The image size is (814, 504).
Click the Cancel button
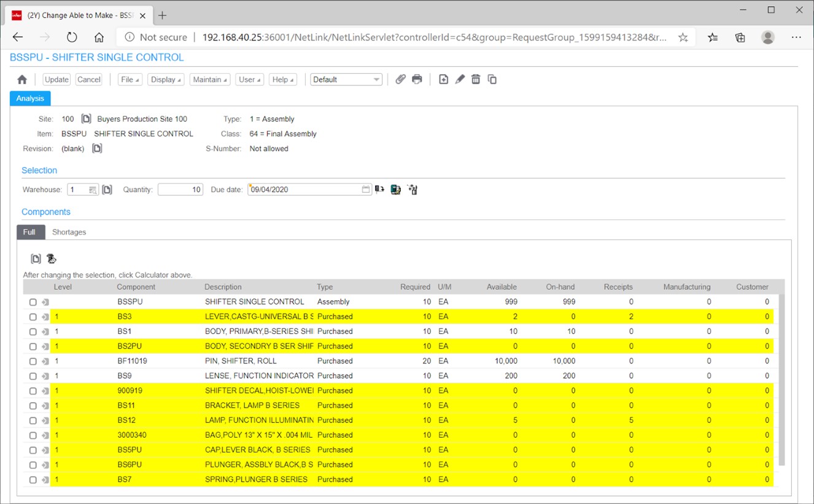click(x=89, y=79)
